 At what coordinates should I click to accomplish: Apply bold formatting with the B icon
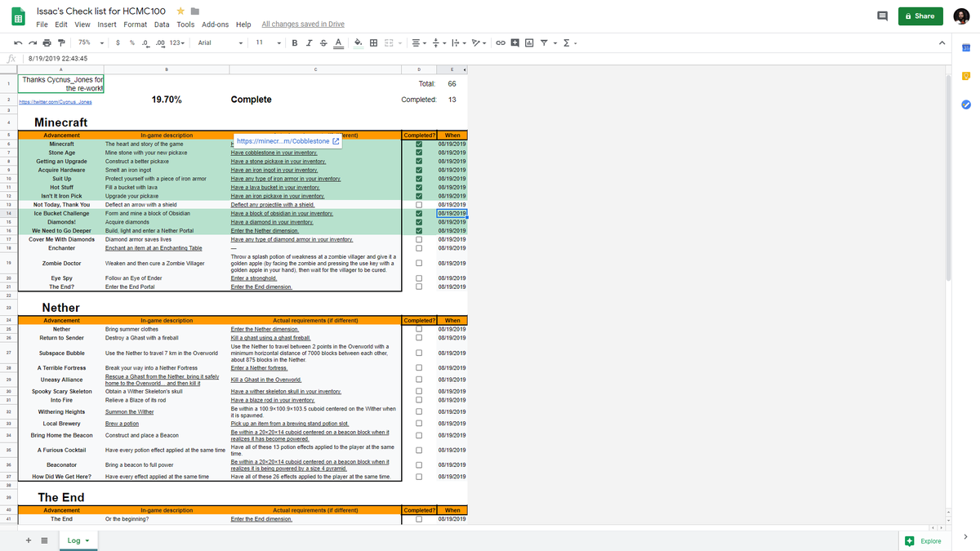(294, 42)
